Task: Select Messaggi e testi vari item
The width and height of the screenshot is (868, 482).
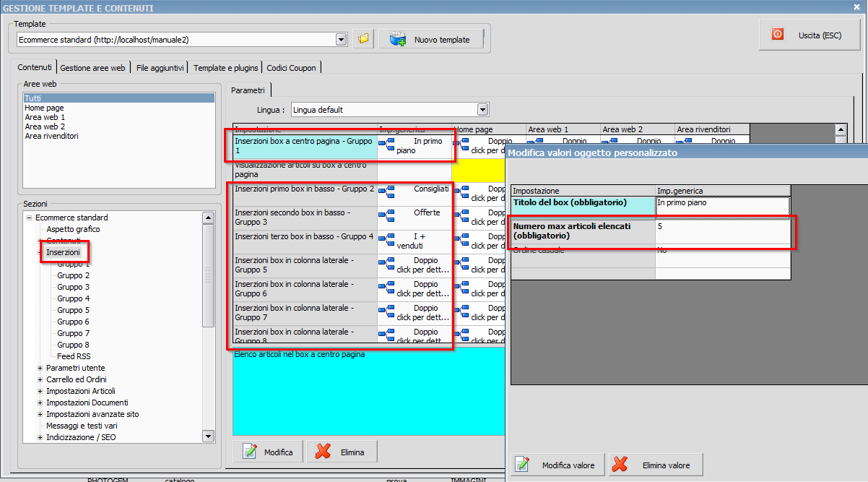Action: [x=82, y=426]
